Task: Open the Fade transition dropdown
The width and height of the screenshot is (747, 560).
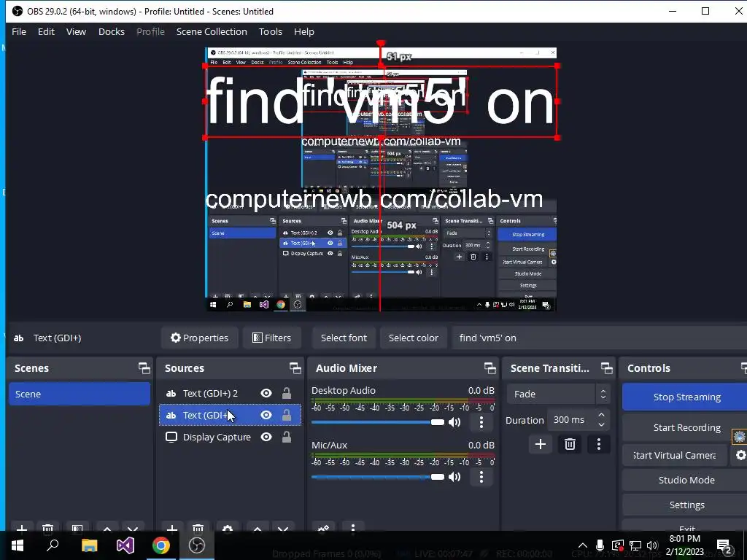Action: [x=558, y=394]
